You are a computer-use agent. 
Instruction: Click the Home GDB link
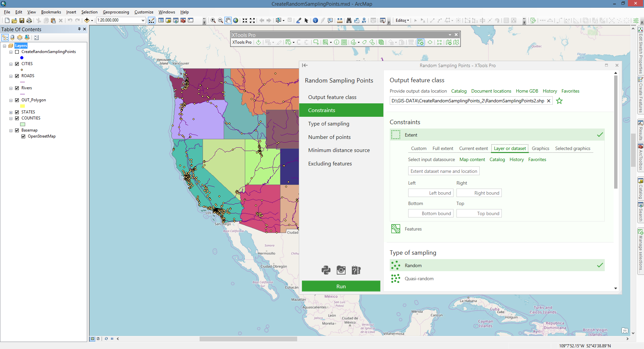coord(527,91)
